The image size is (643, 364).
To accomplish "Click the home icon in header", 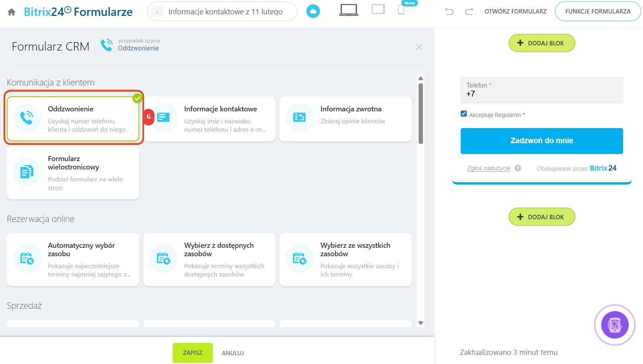I will (x=12, y=12).
